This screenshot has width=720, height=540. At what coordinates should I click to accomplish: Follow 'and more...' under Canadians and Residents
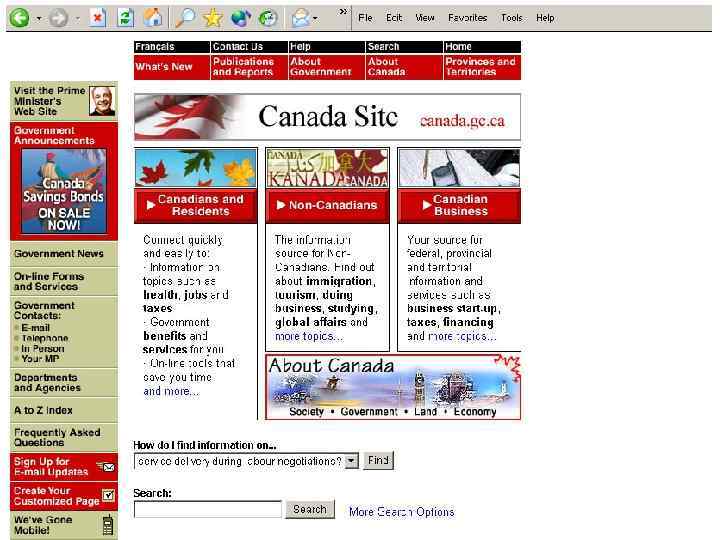pyautogui.click(x=171, y=391)
